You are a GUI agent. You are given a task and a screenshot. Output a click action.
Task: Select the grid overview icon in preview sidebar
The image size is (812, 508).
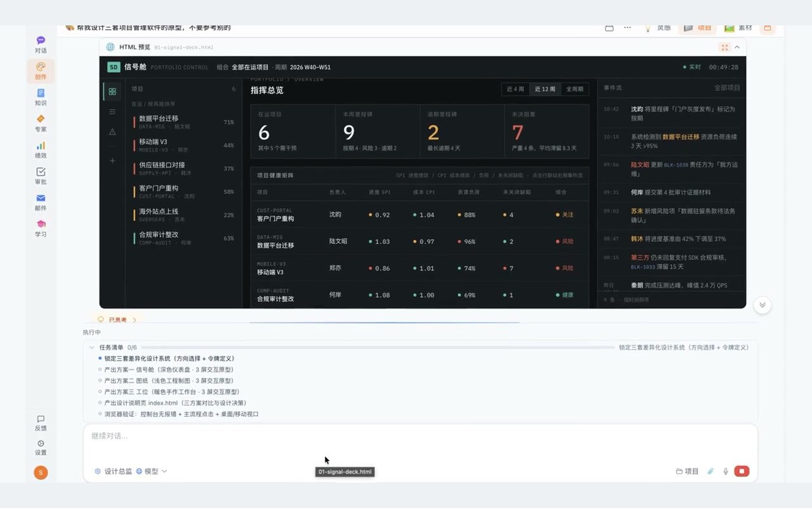pyautogui.click(x=112, y=91)
